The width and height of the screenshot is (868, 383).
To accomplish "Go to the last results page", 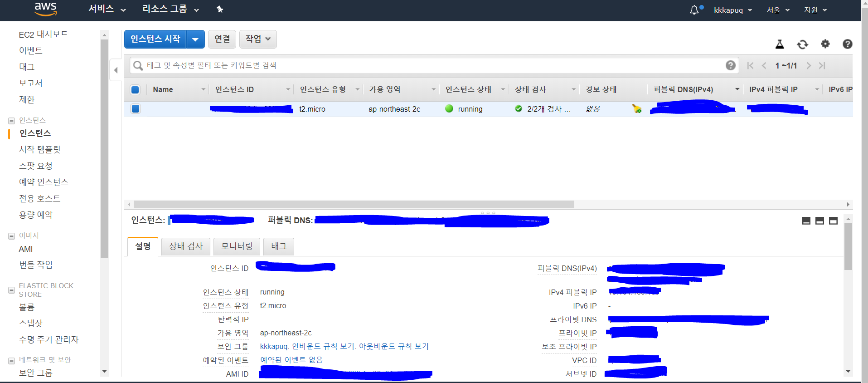I will click(822, 65).
